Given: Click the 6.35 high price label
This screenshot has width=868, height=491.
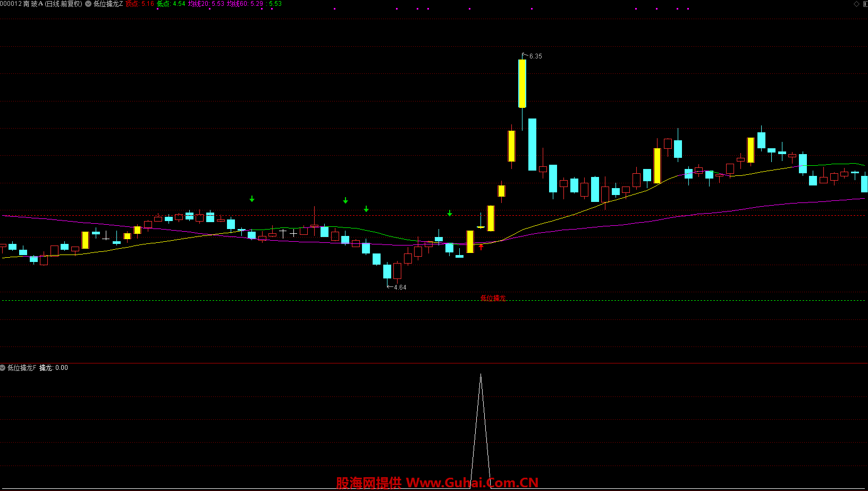Looking at the screenshot, I should coord(535,56).
